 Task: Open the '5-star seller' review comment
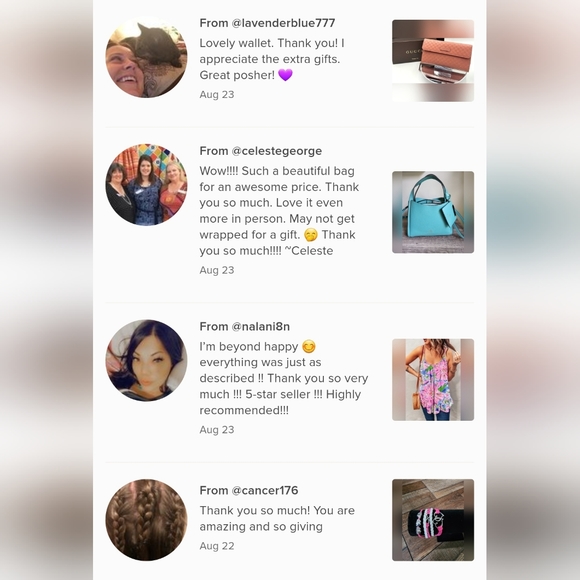coord(284,378)
